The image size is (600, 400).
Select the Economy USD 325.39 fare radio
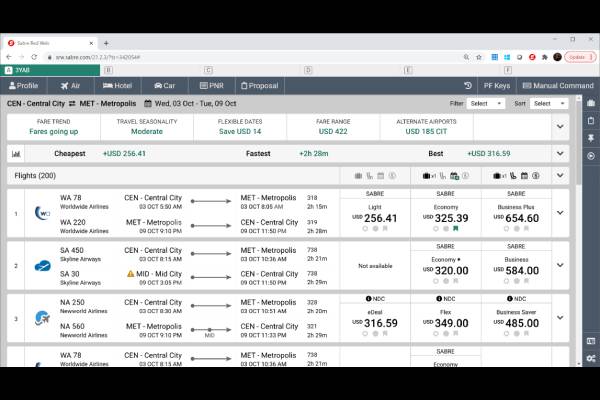436,229
